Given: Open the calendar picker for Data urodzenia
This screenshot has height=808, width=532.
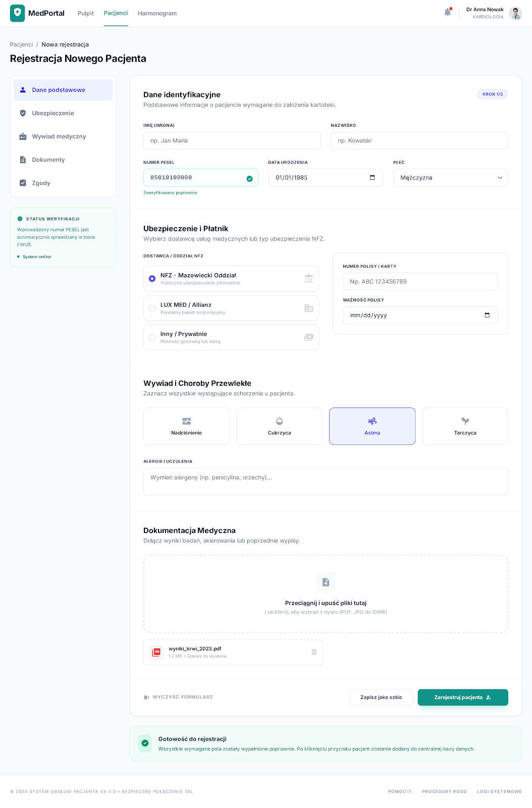Looking at the screenshot, I should 373,177.
